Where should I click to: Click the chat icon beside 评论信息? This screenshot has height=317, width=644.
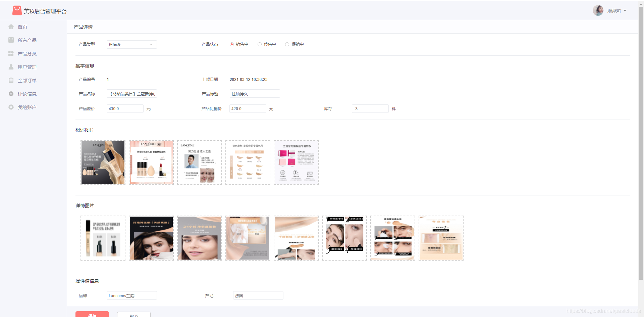[x=11, y=94]
